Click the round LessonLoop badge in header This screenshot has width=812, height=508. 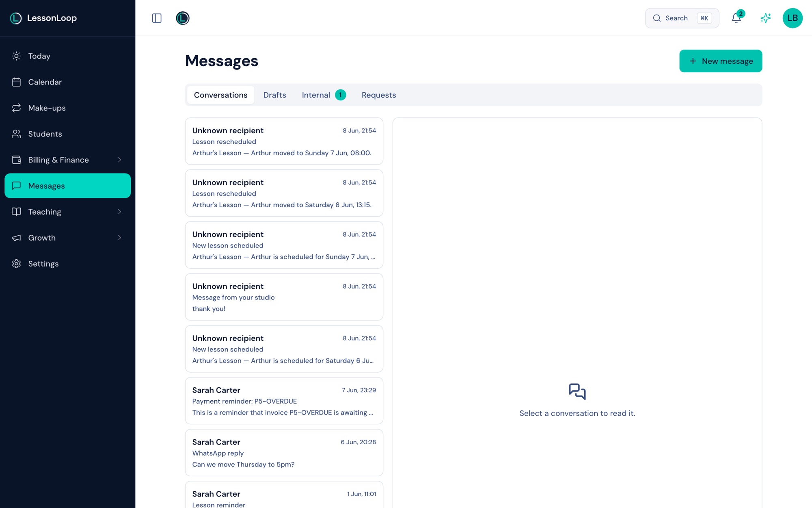[183, 18]
